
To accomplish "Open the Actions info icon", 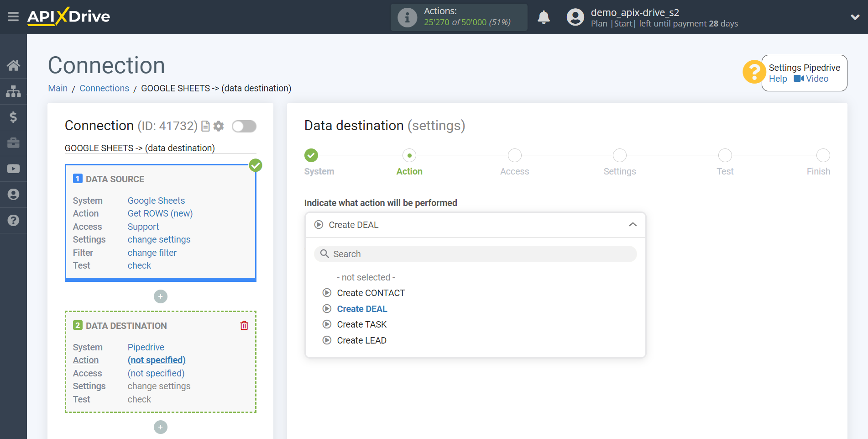I will point(407,17).
